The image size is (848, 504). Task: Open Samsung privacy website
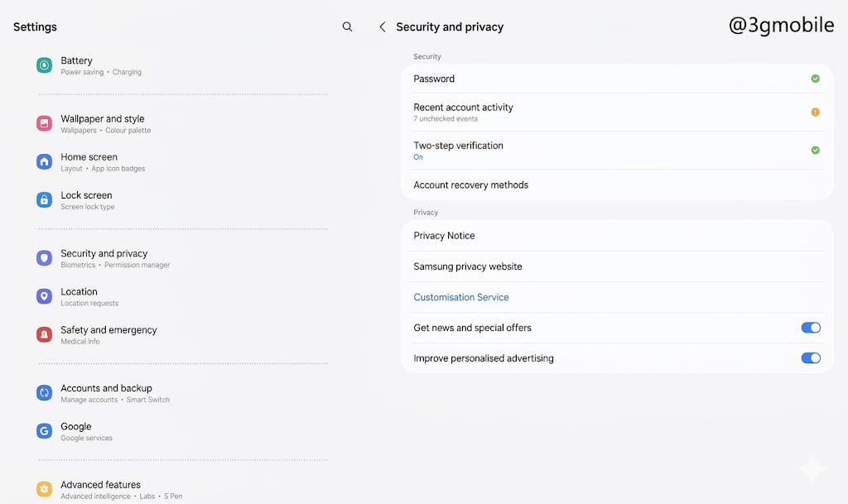[x=468, y=266]
